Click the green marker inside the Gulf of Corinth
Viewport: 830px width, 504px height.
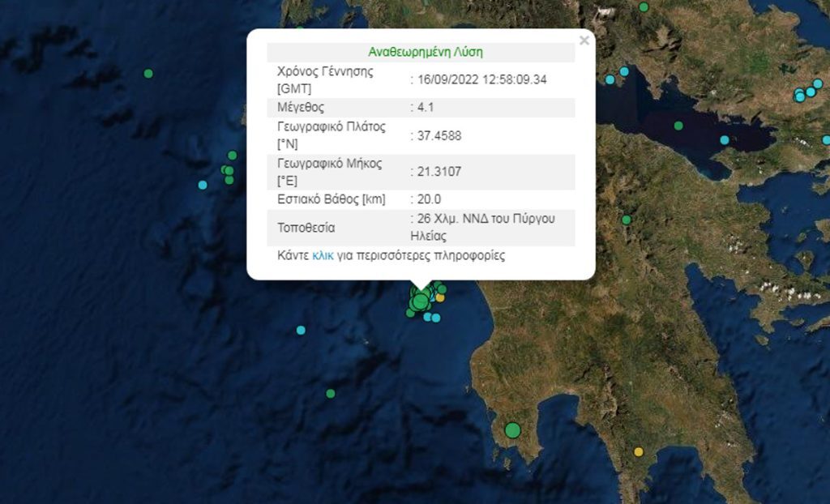point(678,126)
